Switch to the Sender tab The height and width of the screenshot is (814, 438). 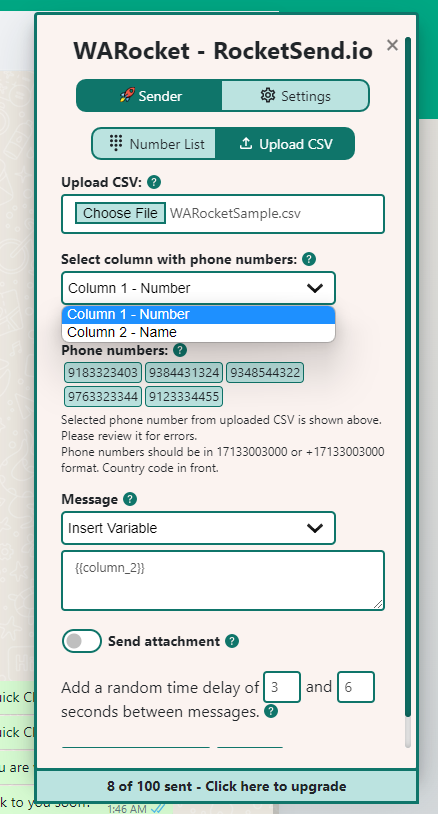[149, 96]
